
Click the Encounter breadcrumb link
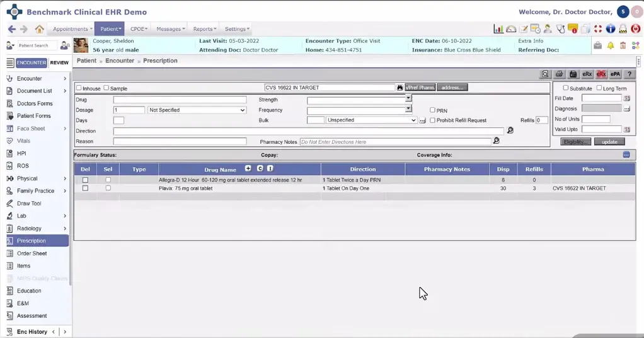coord(120,61)
